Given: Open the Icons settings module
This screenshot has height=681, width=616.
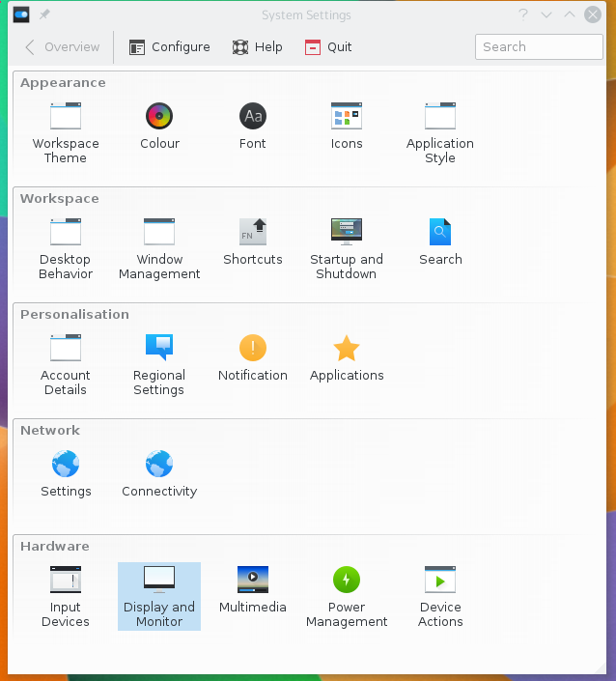Looking at the screenshot, I should 347,126.
